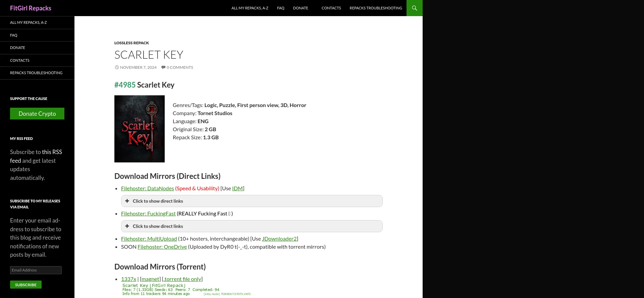This screenshot has width=644, height=298.
Task: Click the magnet torrent link
Action: [150, 279]
